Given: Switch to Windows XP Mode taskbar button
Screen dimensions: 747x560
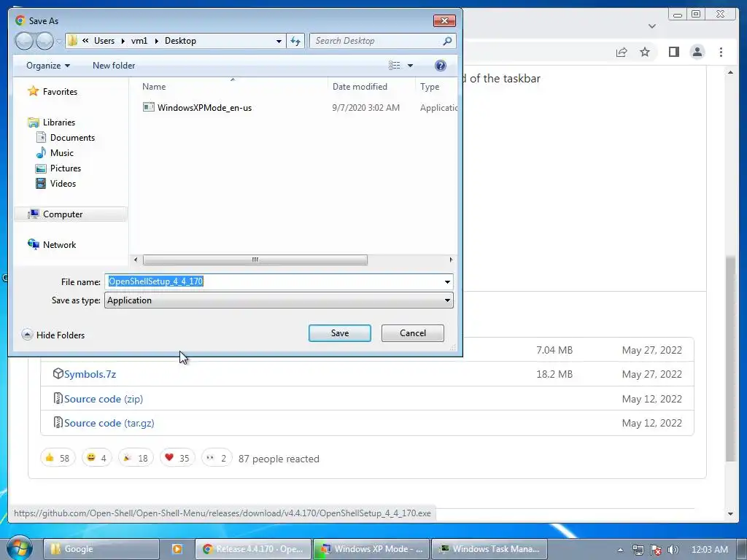Looking at the screenshot, I should [371, 549].
